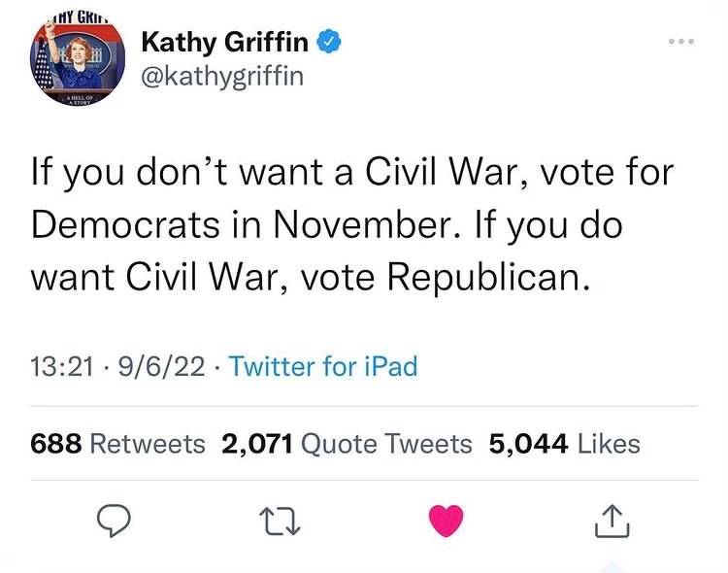
Task: Show the 5,044 Likes list
Action: (565, 444)
